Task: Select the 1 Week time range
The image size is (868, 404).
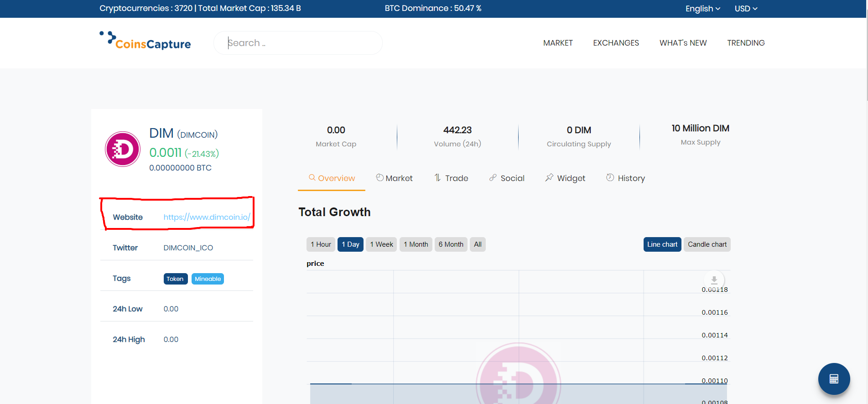Action: pos(381,244)
